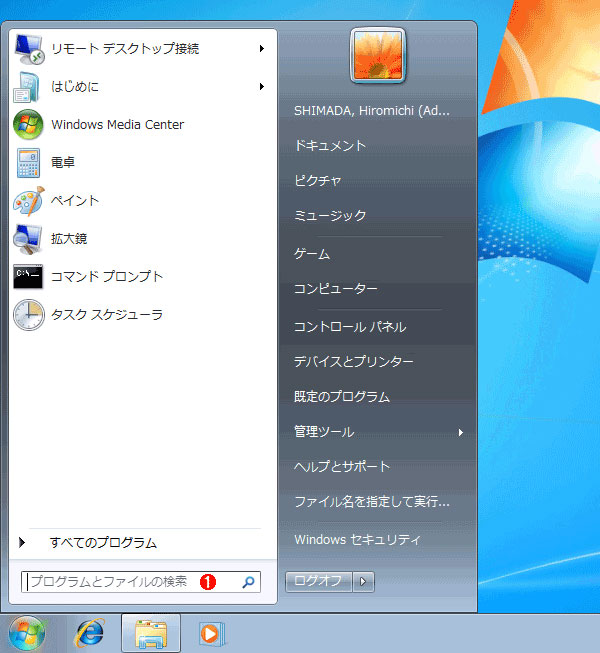The image size is (600, 653).
Task: Open ドキュメント folder
Action: [330, 145]
